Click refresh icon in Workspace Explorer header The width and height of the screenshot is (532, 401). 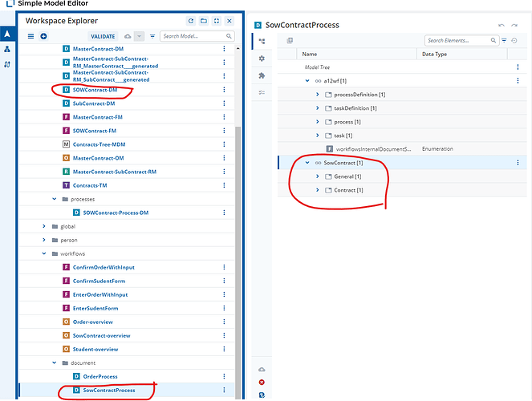click(x=191, y=21)
